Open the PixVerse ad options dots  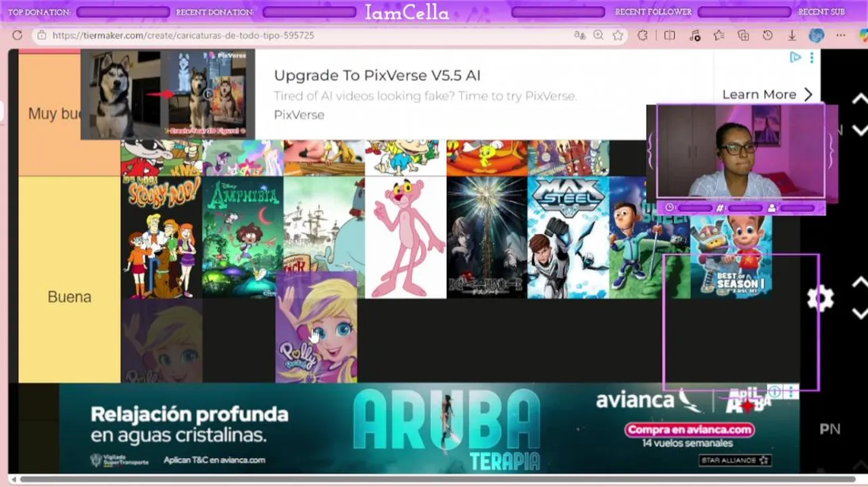[x=811, y=57]
